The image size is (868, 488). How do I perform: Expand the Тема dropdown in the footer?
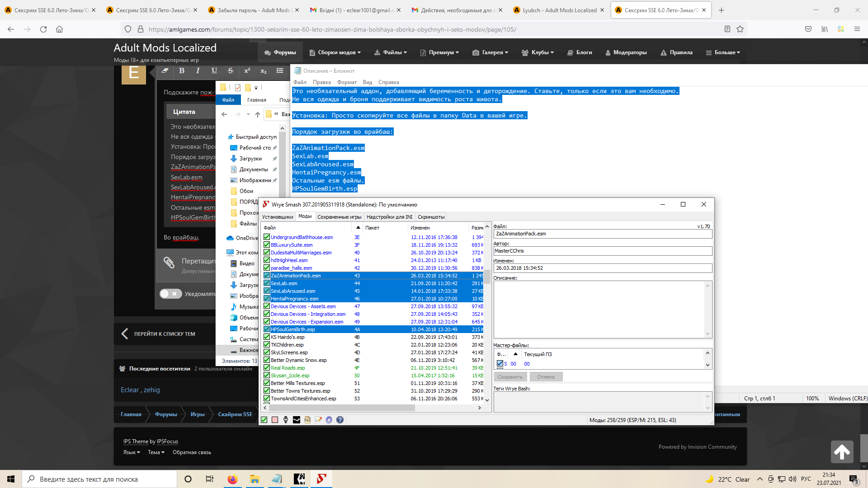click(156, 452)
